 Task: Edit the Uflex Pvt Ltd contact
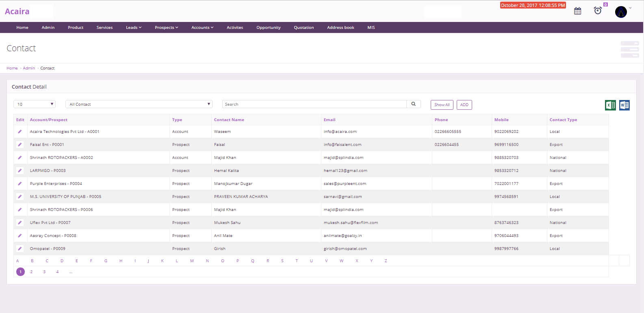click(x=20, y=223)
